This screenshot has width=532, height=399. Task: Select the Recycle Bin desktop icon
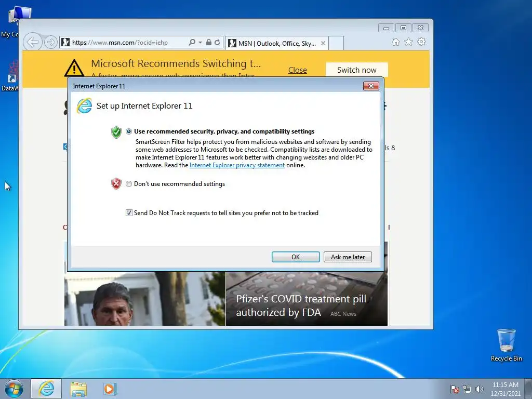pos(506,345)
